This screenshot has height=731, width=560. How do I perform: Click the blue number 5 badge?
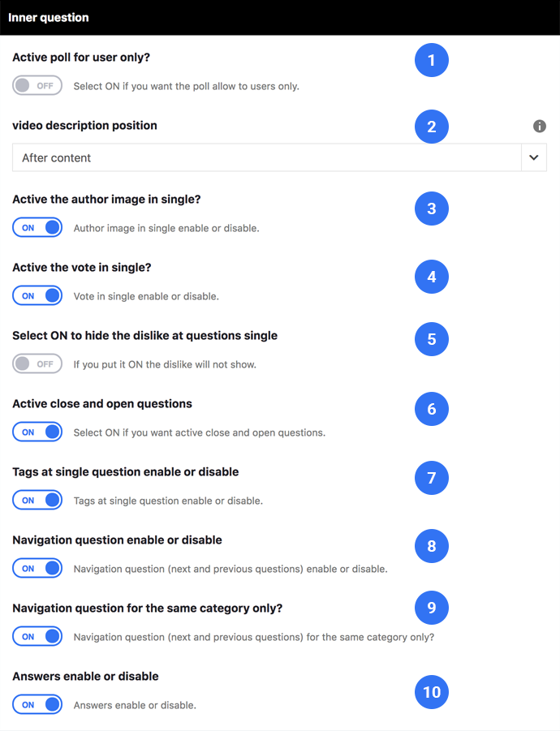pyautogui.click(x=431, y=339)
